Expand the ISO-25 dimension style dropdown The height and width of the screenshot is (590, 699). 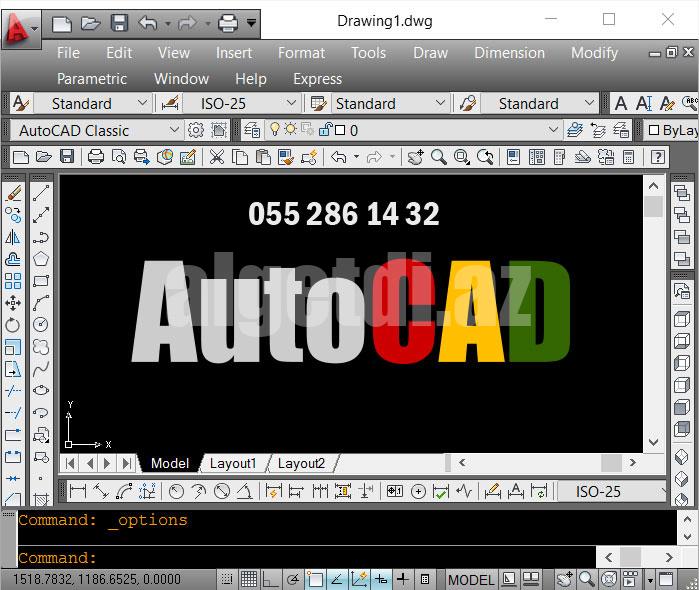coord(291,103)
